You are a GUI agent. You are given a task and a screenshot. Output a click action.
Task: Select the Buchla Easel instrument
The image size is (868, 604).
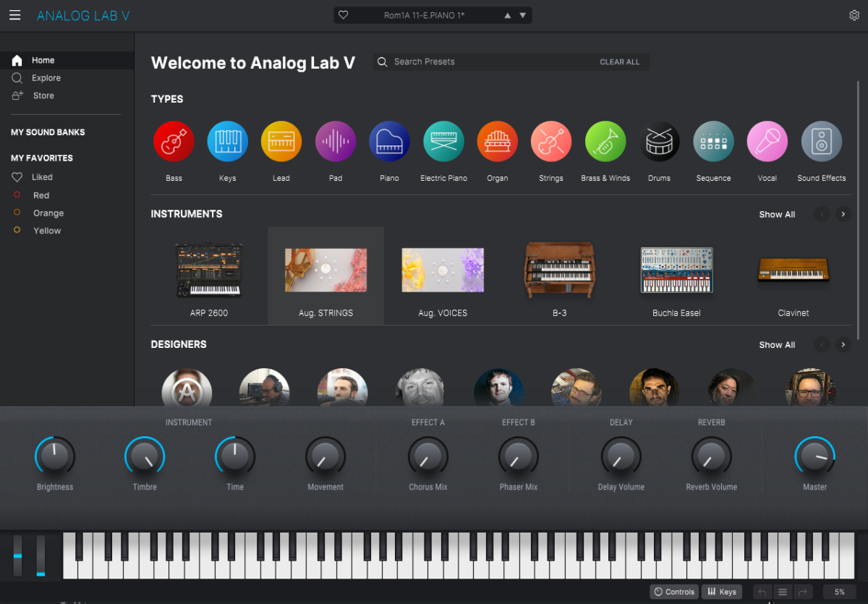click(x=676, y=276)
